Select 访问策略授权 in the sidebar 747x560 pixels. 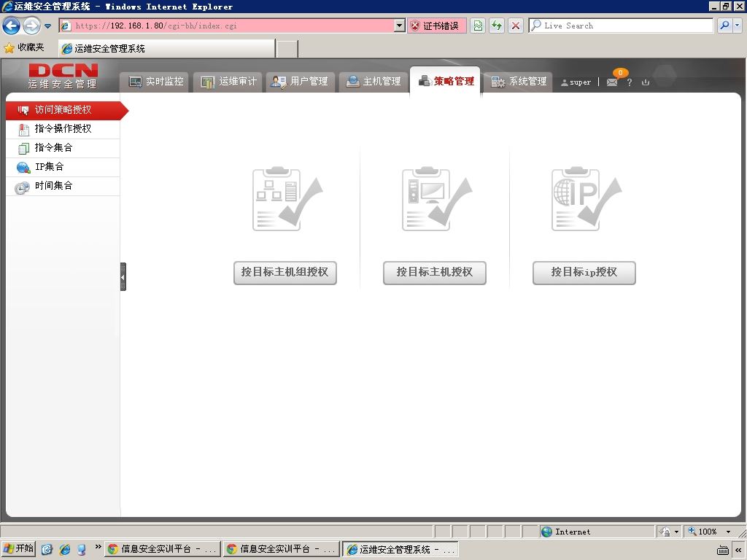click(66, 110)
